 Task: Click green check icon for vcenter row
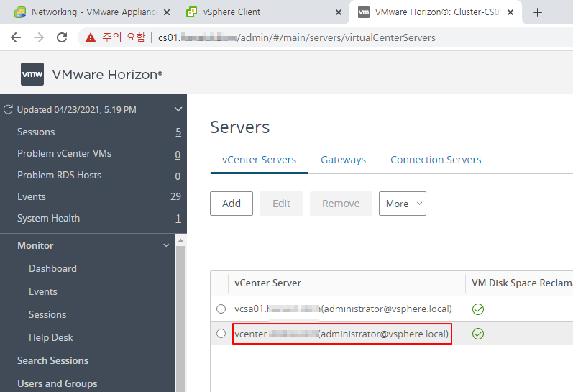(x=477, y=334)
